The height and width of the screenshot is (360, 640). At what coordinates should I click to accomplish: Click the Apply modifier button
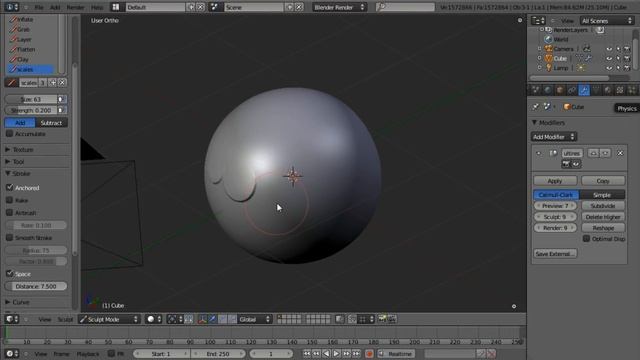(x=555, y=180)
